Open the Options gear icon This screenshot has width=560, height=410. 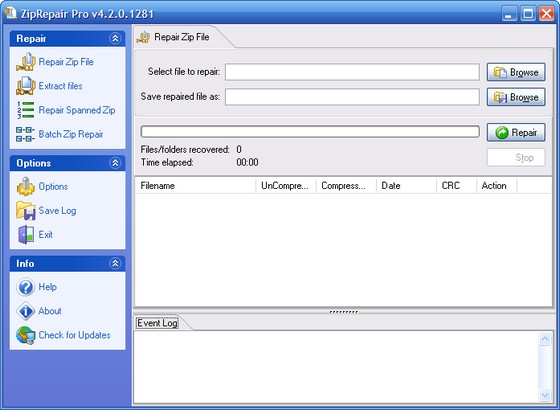25,186
